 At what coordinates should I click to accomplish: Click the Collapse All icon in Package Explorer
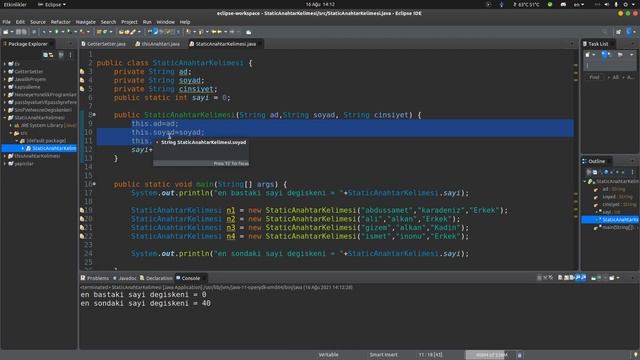45,55
